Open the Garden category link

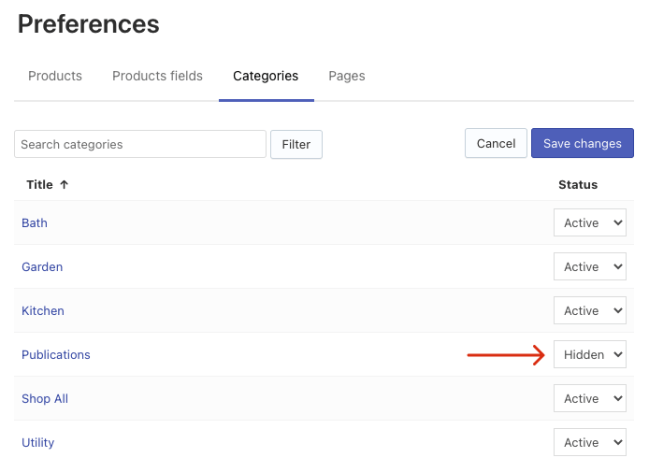(x=42, y=267)
